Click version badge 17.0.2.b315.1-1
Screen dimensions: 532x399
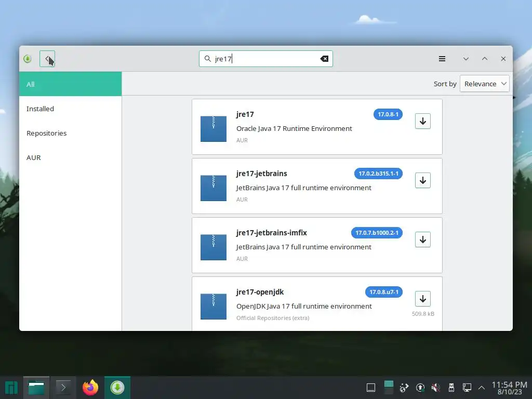click(378, 174)
